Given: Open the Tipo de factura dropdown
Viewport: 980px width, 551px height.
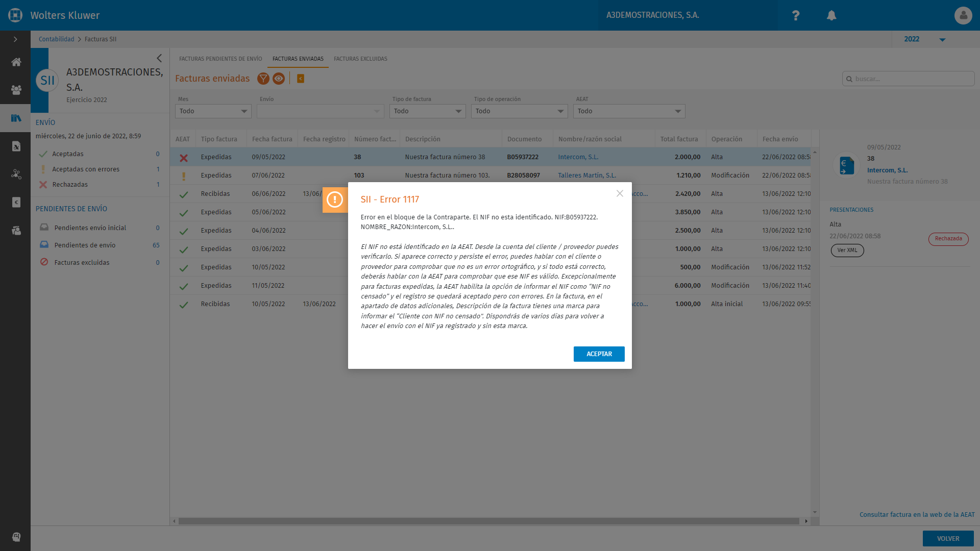Looking at the screenshot, I should coord(428,111).
